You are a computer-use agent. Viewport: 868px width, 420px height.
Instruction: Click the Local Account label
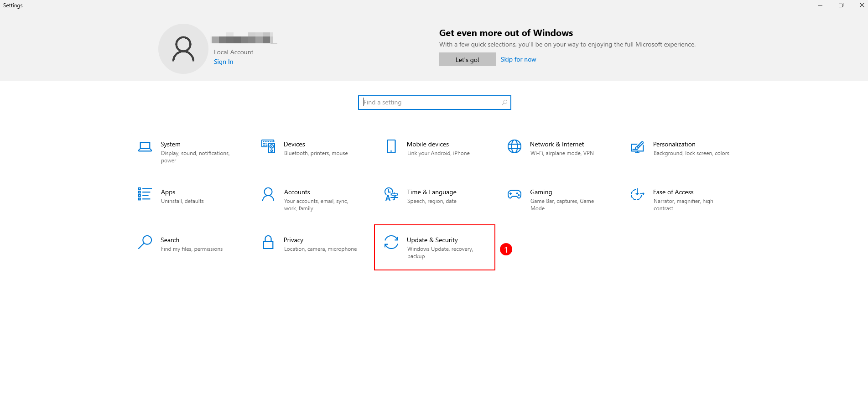pyautogui.click(x=234, y=52)
